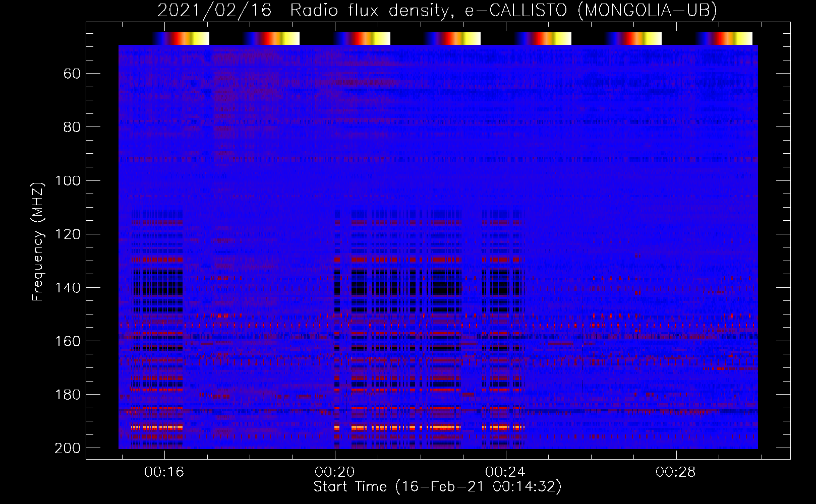This screenshot has width=816, height=504.
Task: Click the 00:16 time tick label
Action: click(164, 472)
